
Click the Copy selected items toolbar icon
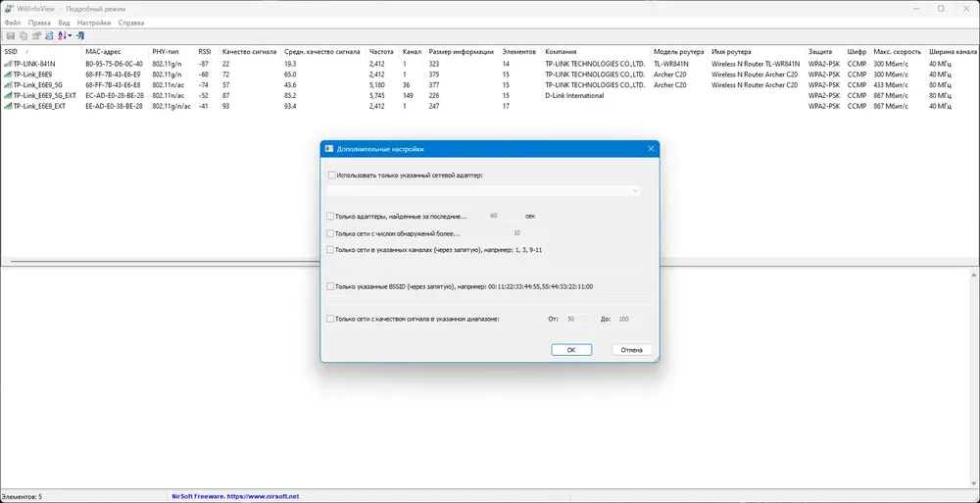[24, 35]
